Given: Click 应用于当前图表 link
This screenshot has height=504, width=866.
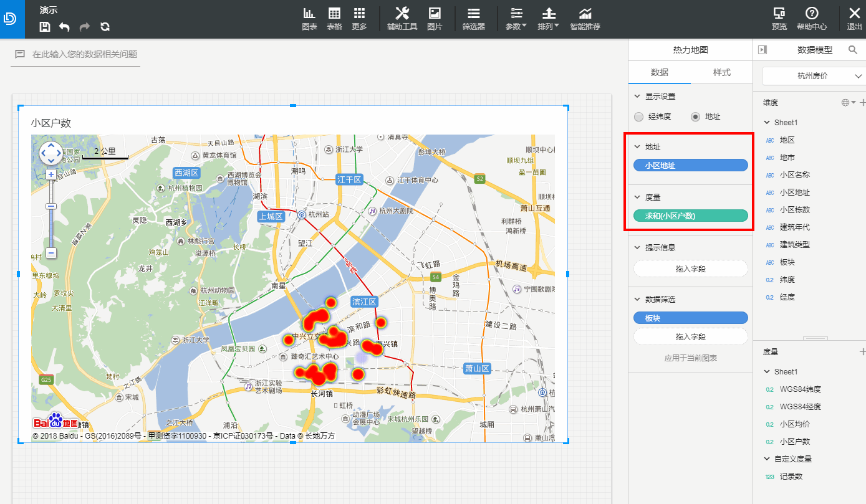Looking at the screenshot, I should point(690,358).
